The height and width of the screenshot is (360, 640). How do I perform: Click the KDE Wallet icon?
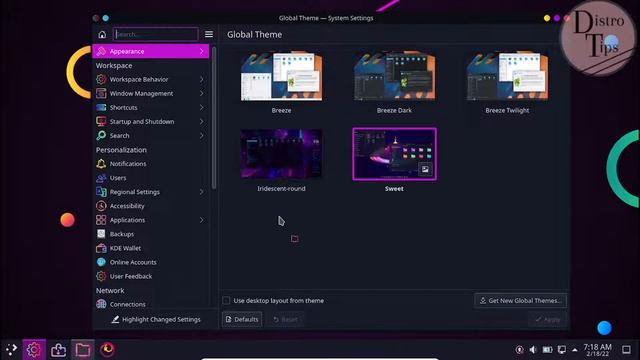pyautogui.click(x=101, y=248)
